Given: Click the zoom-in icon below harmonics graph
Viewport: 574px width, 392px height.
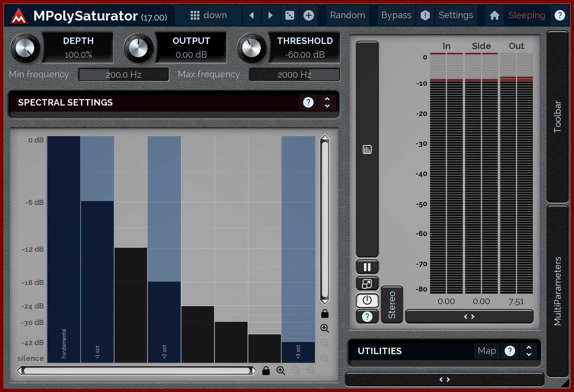Looking at the screenshot, I should (281, 371).
